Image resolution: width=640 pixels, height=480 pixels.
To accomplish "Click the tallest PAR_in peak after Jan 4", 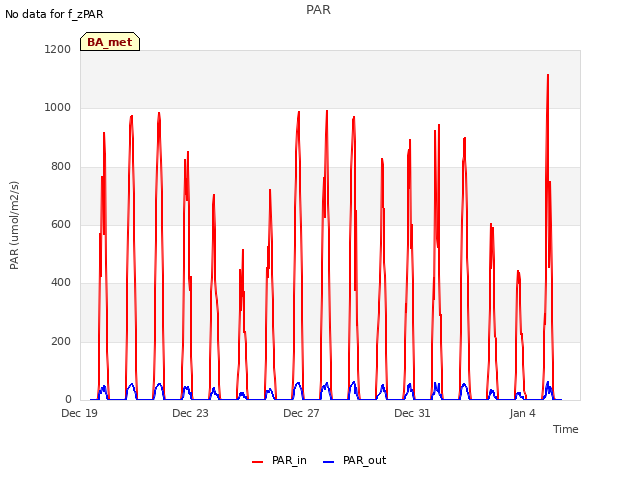I will [548, 76].
